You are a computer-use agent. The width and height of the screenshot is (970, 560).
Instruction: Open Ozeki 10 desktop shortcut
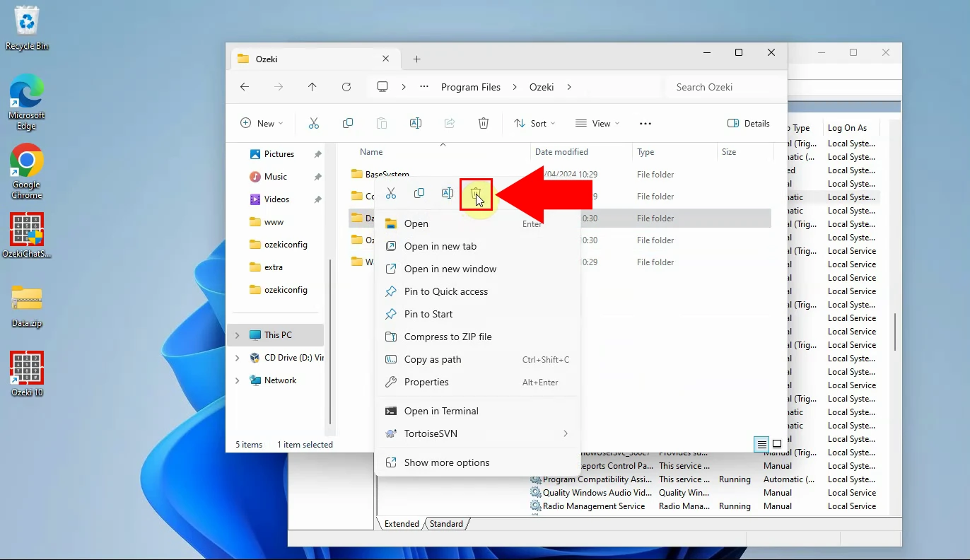[27, 374]
